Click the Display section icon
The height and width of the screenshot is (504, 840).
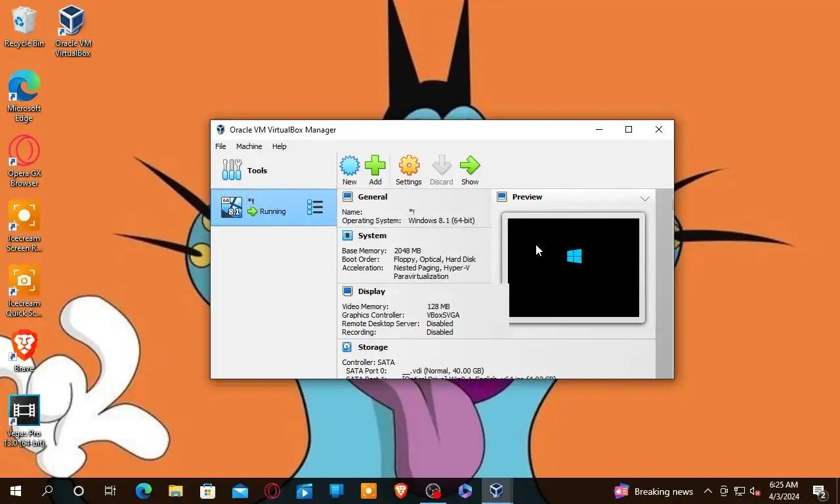[x=347, y=291]
